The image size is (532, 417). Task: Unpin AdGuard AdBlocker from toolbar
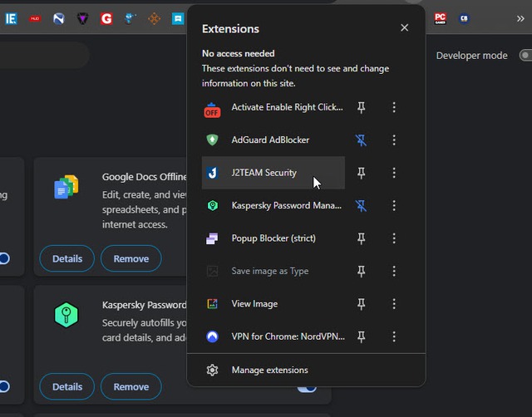361,140
